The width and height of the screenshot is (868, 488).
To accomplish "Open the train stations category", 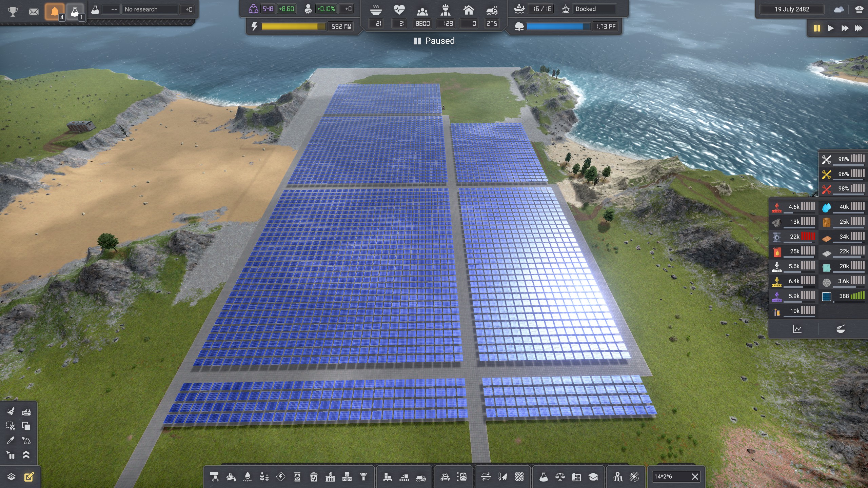I will 462,477.
